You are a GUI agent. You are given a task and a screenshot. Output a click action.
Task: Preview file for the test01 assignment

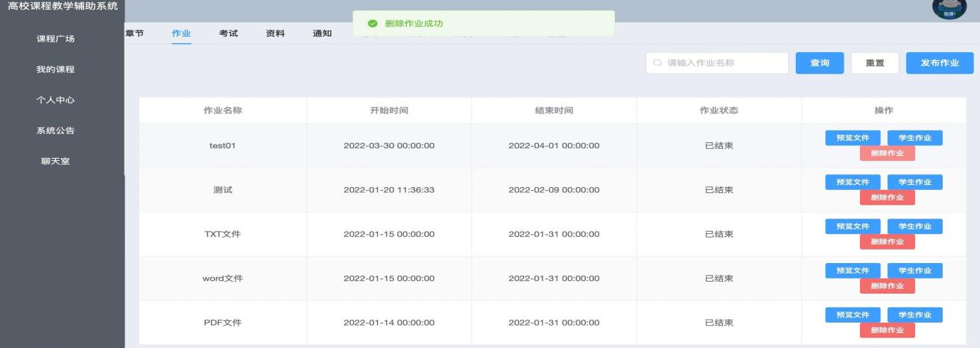(853, 138)
